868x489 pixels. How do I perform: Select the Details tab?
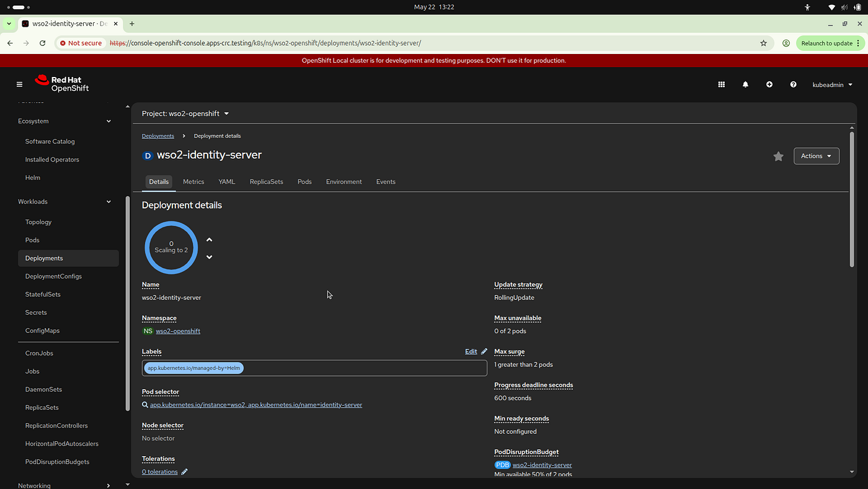coord(159,182)
